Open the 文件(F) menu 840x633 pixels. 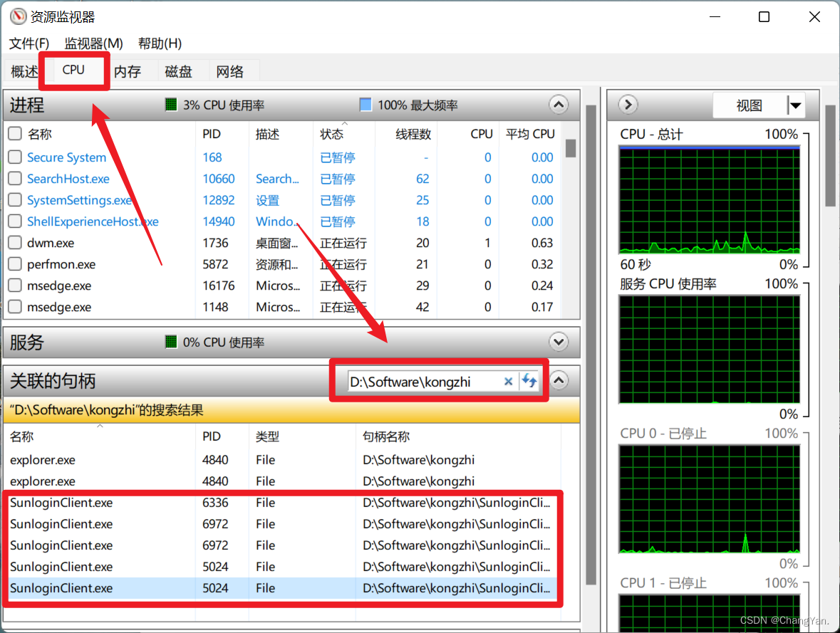(29, 43)
